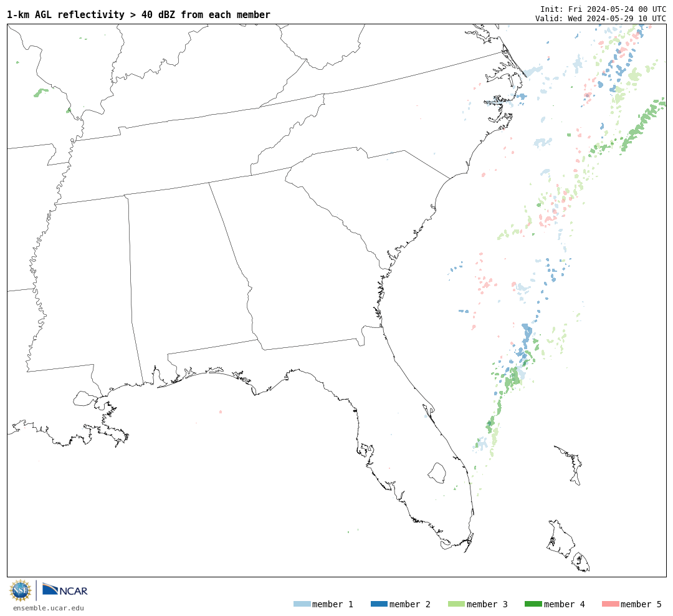Open the ensemble.ucar.edu link text
Viewport: 673px width, 616px height.
49,608
